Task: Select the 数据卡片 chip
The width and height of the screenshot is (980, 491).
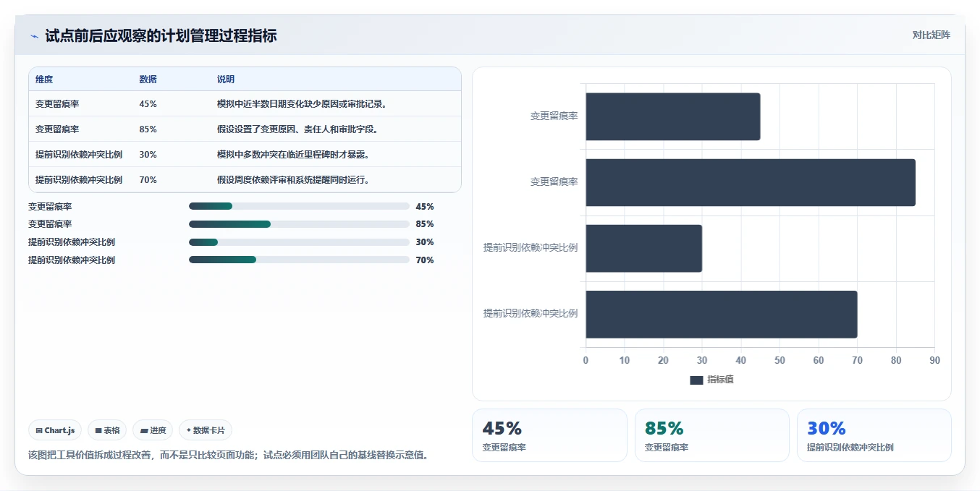Action: [x=206, y=430]
